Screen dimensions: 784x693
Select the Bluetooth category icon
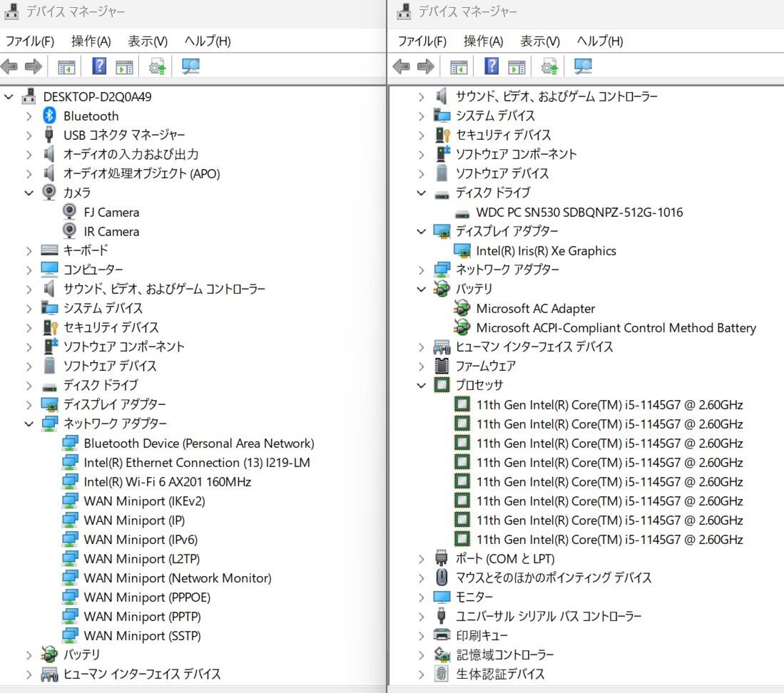click(49, 115)
